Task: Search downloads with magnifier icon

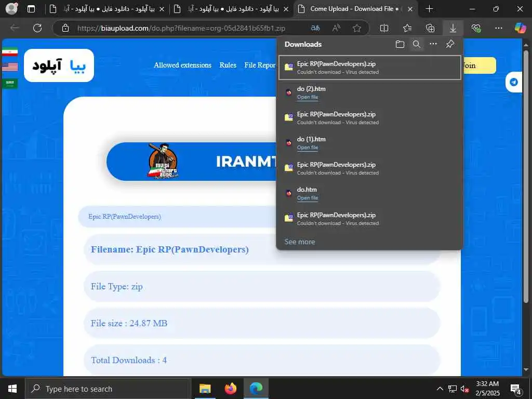Action: [x=417, y=44]
